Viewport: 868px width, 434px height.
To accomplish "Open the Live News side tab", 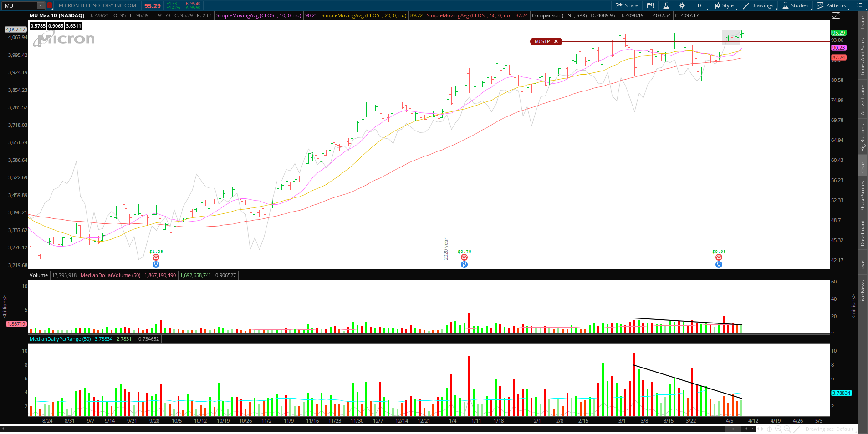I will click(863, 292).
